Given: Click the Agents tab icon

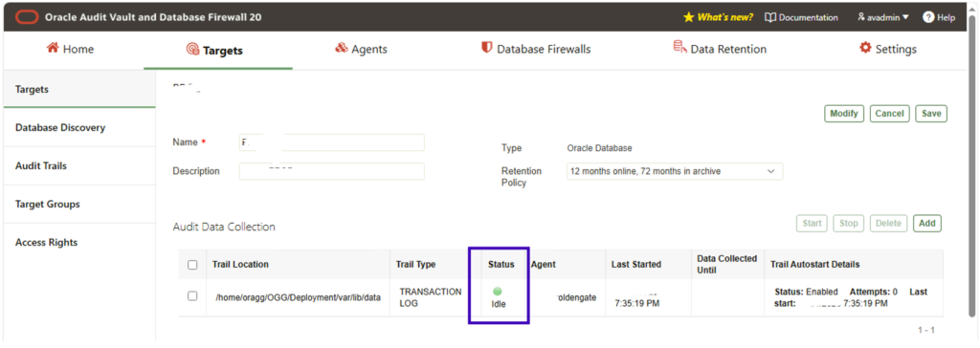Looking at the screenshot, I should (342, 48).
